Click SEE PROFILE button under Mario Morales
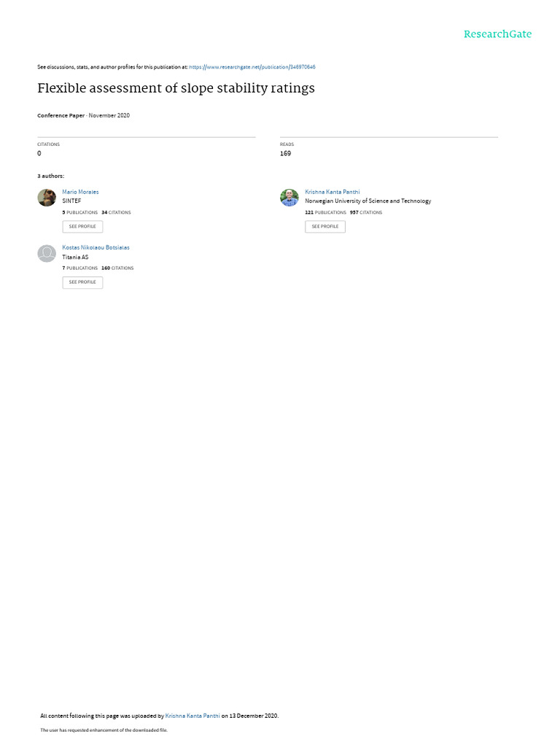Screen dimensions: 560x747 82,227
